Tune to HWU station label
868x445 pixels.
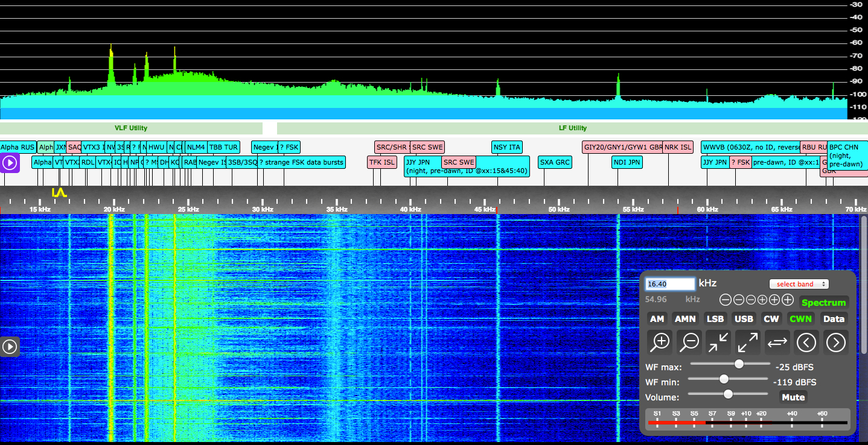click(156, 147)
